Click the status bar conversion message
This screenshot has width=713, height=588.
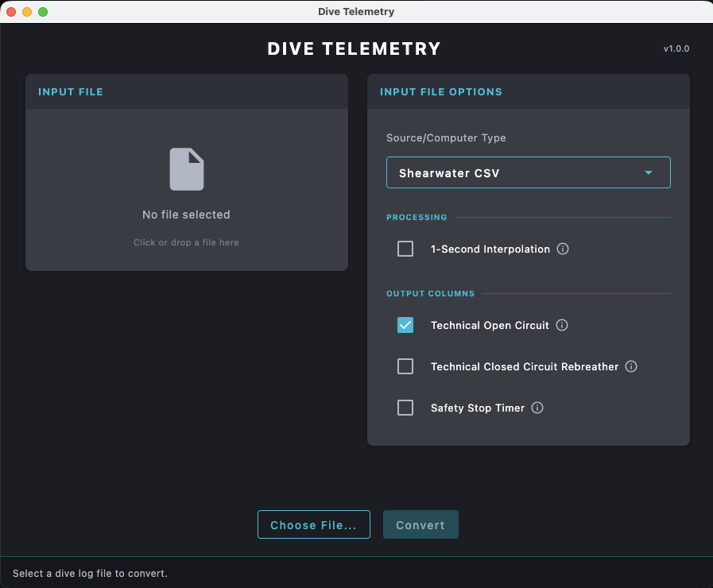click(90, 573)
